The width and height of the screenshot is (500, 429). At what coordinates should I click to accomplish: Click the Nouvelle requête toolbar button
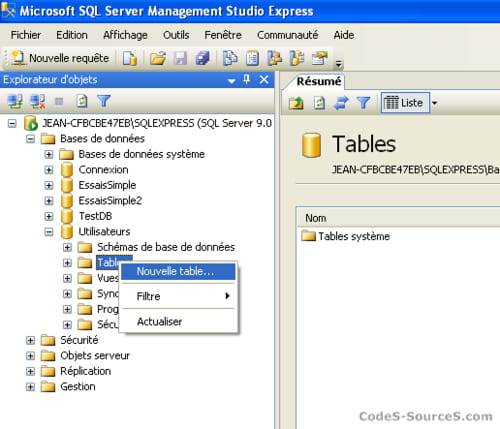(60, 58)
